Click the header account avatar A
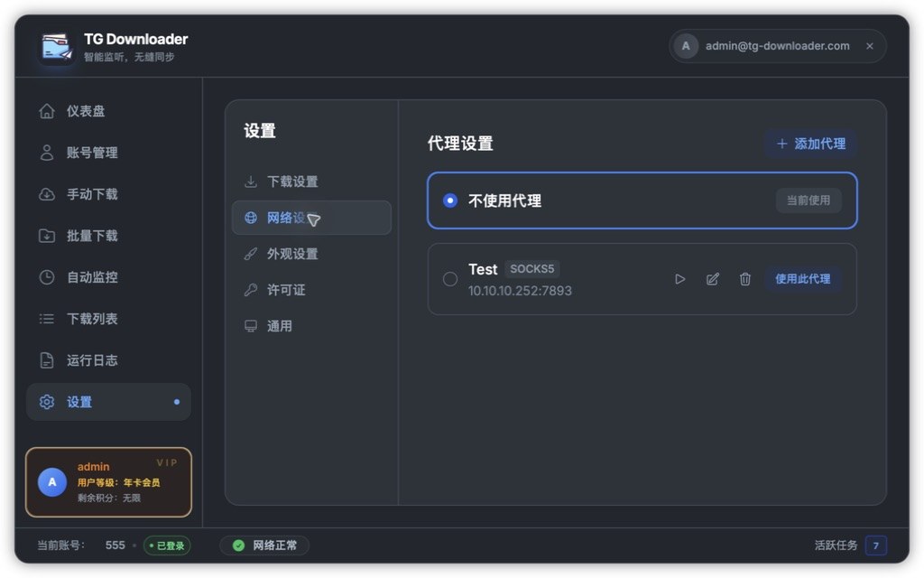This screenshot has height=578, width=924. [x=686, y=46]
